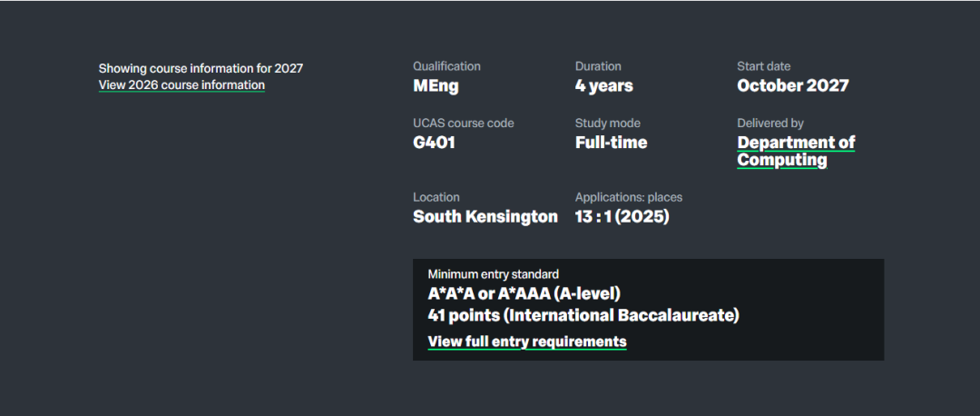Open the View 2026 course information link
This screenshot has height=416, width=980.
click(181, 85)
